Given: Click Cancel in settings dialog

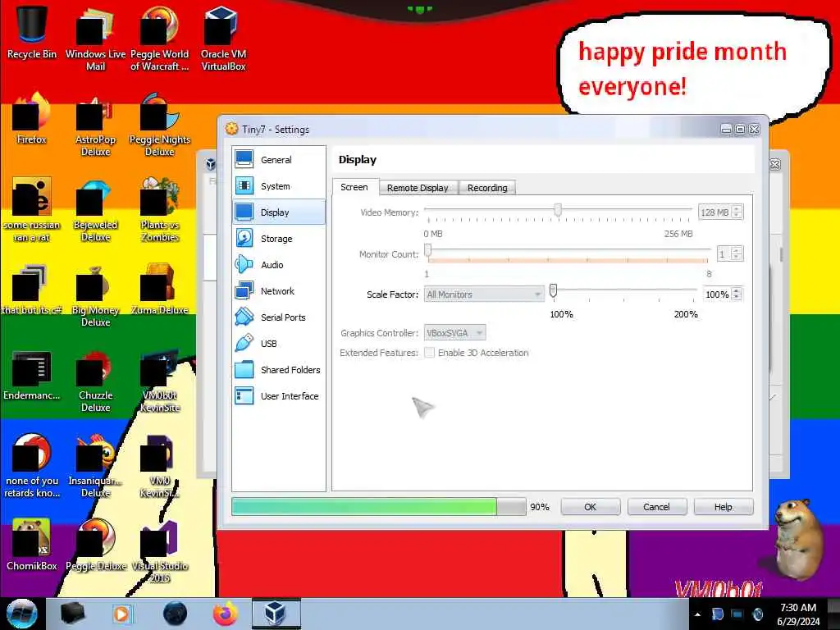Looking at the screenshot, I should tap(657, 507).
